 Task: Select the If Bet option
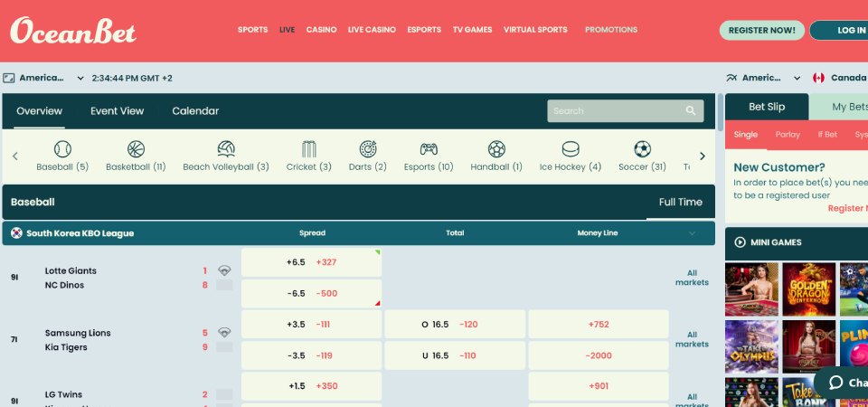(827, 135)
